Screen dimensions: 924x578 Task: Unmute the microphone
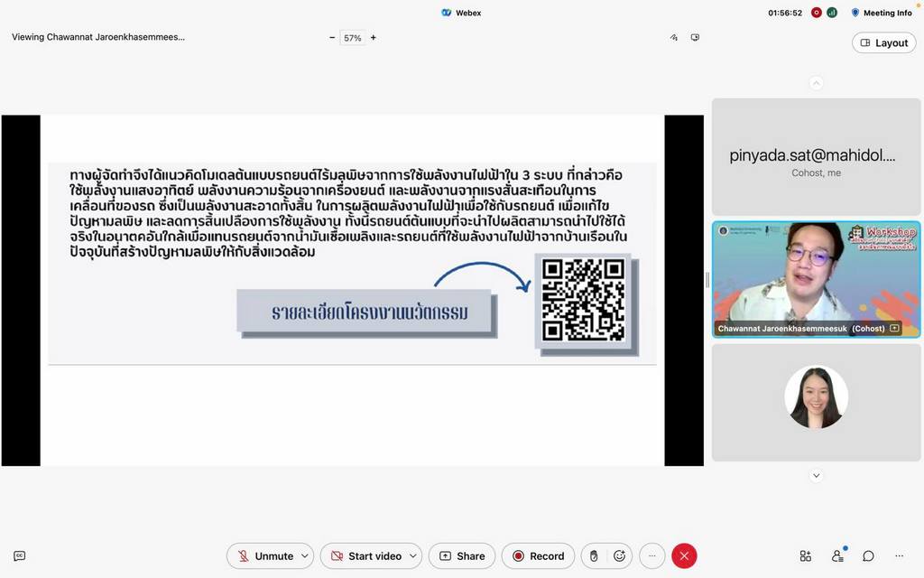coord(263,556)
